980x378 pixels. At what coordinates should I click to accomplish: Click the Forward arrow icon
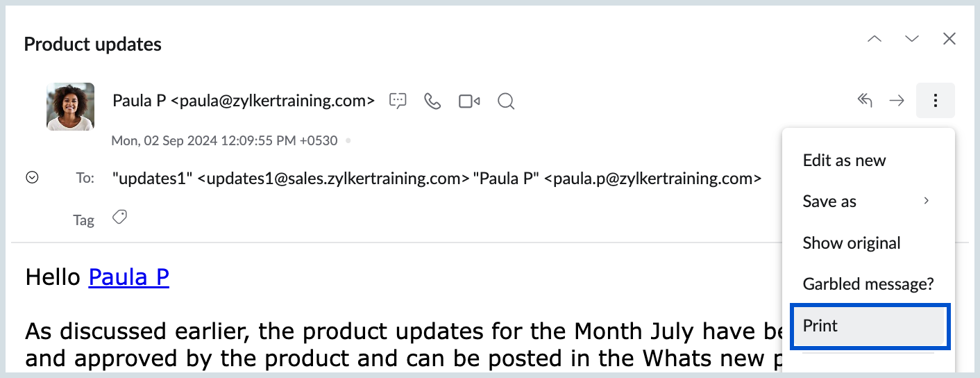pos(897,101)
